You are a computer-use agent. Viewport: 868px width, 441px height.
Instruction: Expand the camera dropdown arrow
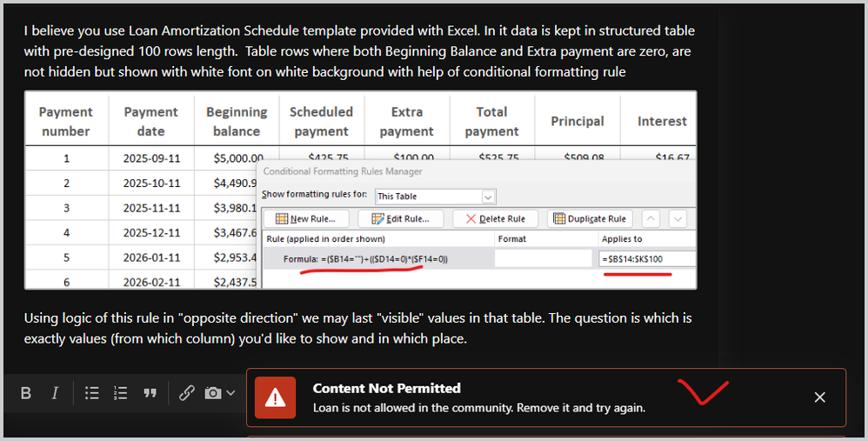[230, 393]
